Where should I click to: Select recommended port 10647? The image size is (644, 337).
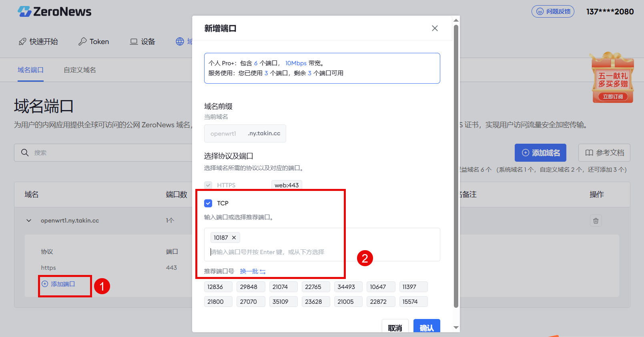381,287
